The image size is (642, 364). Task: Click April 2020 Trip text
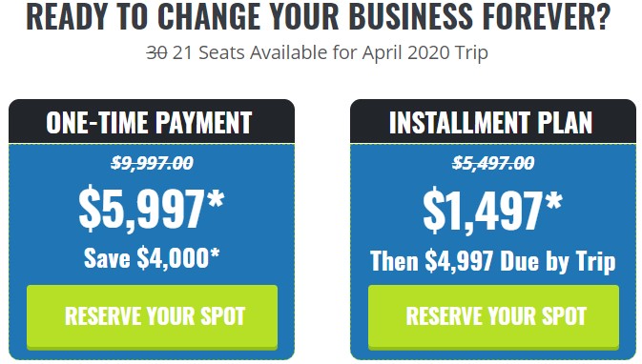point(425,52)
